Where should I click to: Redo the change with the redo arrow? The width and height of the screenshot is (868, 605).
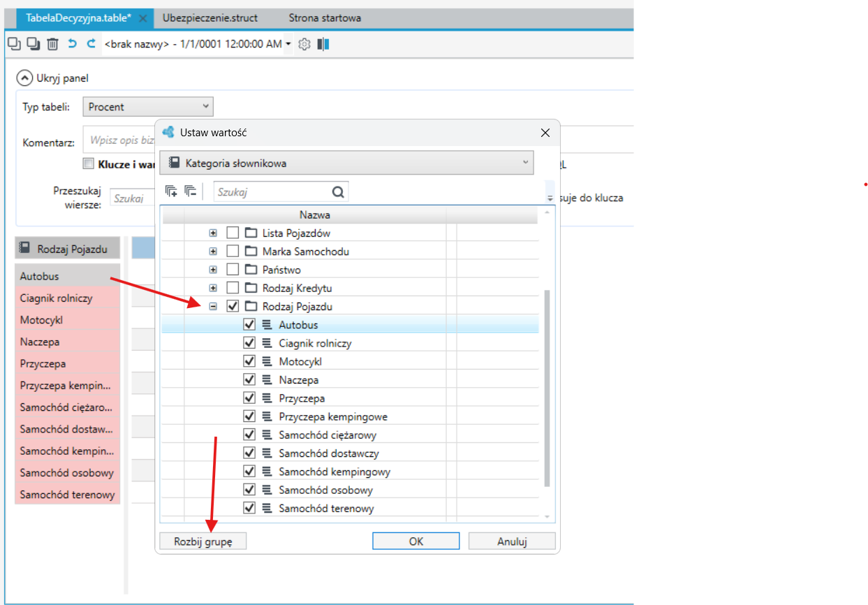91,44
